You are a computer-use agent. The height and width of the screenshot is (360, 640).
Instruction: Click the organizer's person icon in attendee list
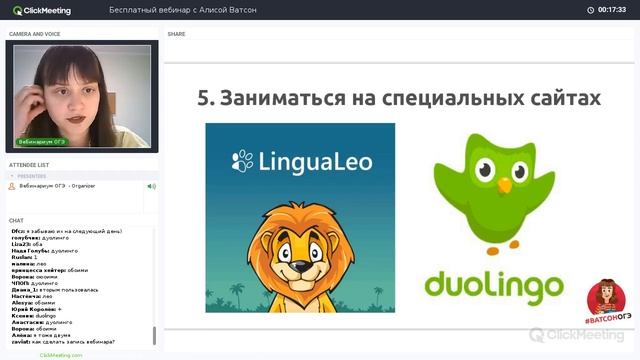click(x=12, y=186)
